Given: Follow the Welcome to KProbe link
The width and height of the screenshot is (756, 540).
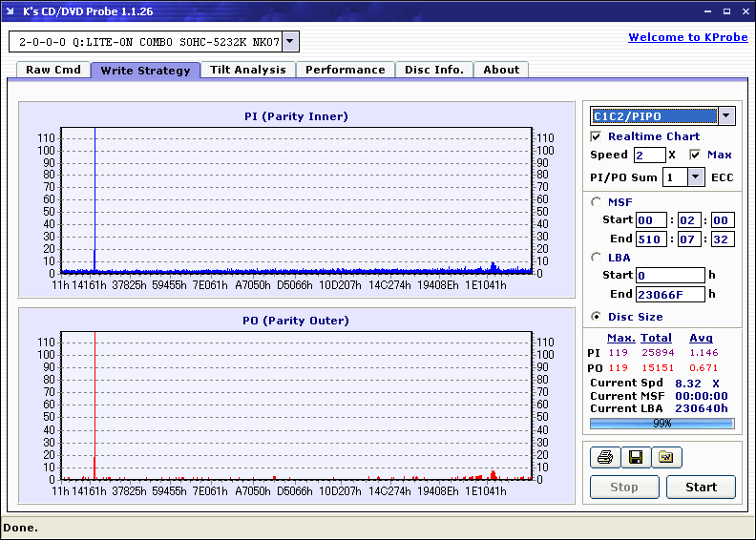Looking at the screenshot, I should [688, 37].
